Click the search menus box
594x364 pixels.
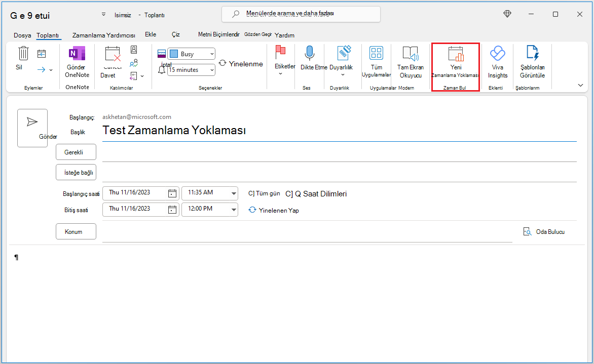pyautogui.click(x=301, y=14)
